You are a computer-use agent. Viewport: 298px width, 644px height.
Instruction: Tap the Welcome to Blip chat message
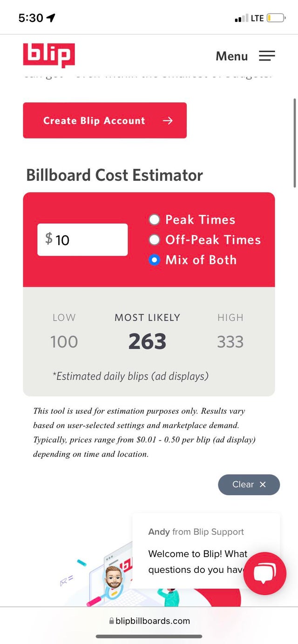point(197,562)
